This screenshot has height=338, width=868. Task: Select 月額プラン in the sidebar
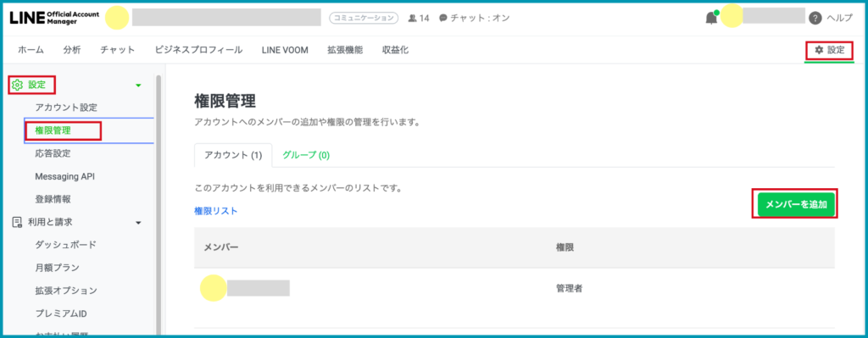(x=57, y=268)
